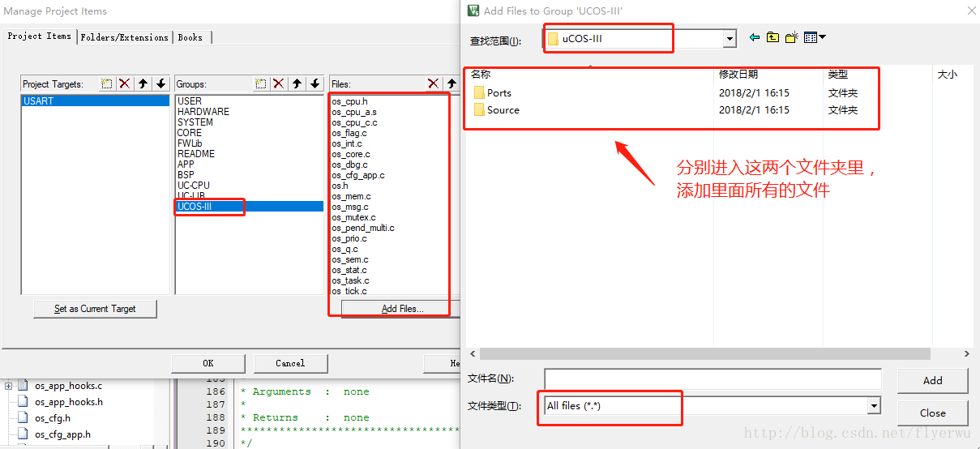This screenshot has height=449, width=980.
Task: Select os_mem.c in Files list
Action: click(x=352, y=196)
